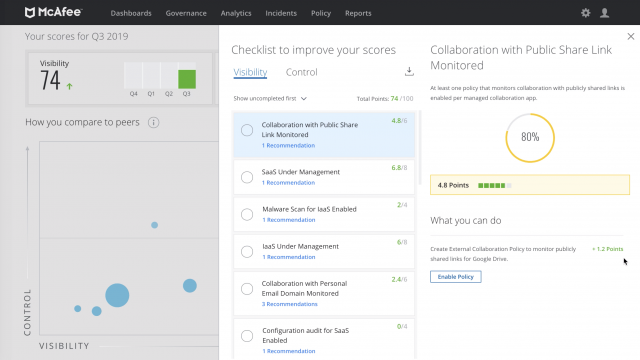Open the Policy menu

(321, 13)
